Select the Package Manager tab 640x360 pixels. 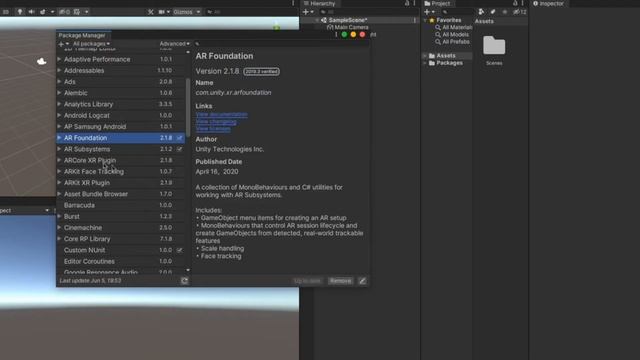pyautogui.click(x=82, y=35)
